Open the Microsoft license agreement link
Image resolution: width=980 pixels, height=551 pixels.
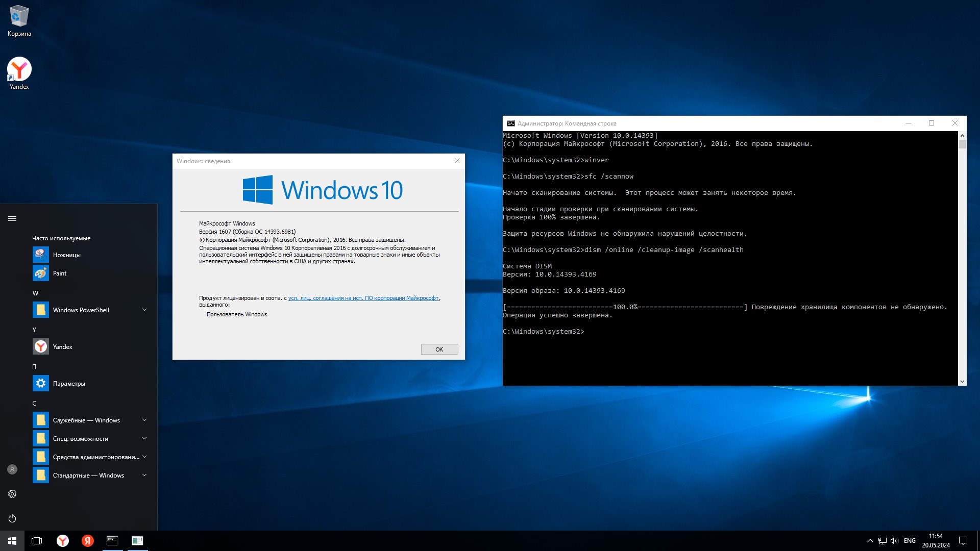363,298
